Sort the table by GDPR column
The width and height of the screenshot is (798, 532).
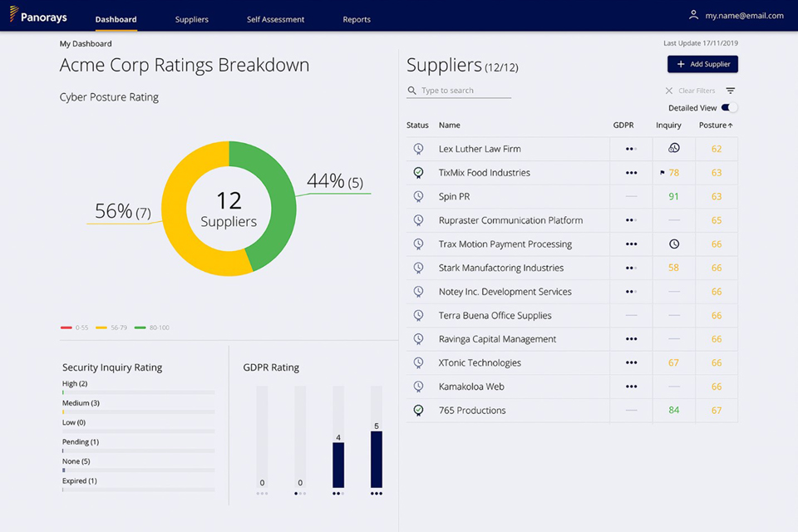[623, 126]
